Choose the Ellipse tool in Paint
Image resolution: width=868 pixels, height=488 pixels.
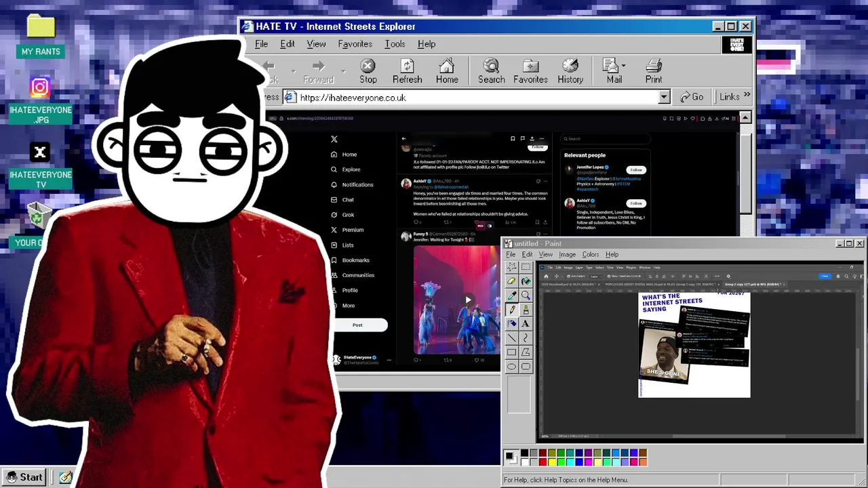click(x=512, y=367)
